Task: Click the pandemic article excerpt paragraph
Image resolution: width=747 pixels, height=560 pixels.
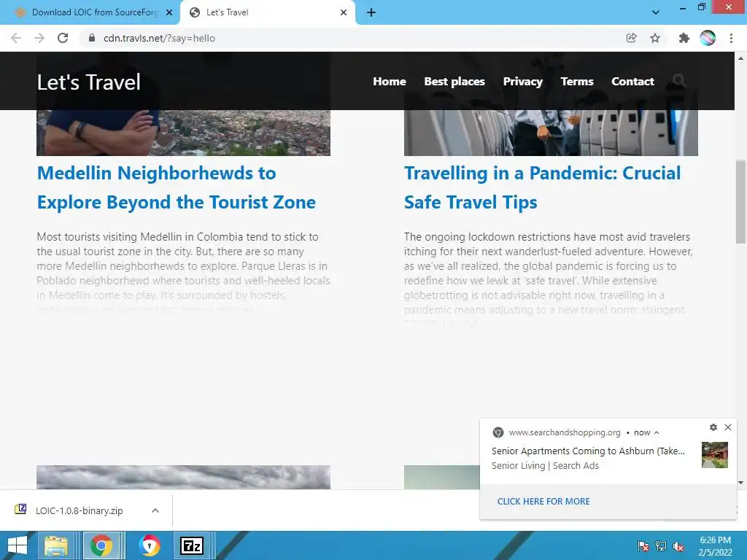Action: coord(549,278)
